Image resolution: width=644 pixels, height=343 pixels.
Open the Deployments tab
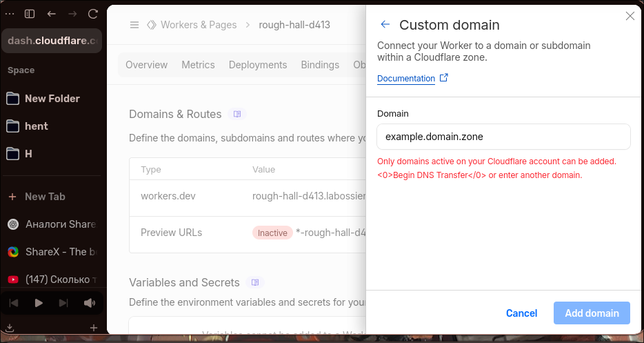258,65
